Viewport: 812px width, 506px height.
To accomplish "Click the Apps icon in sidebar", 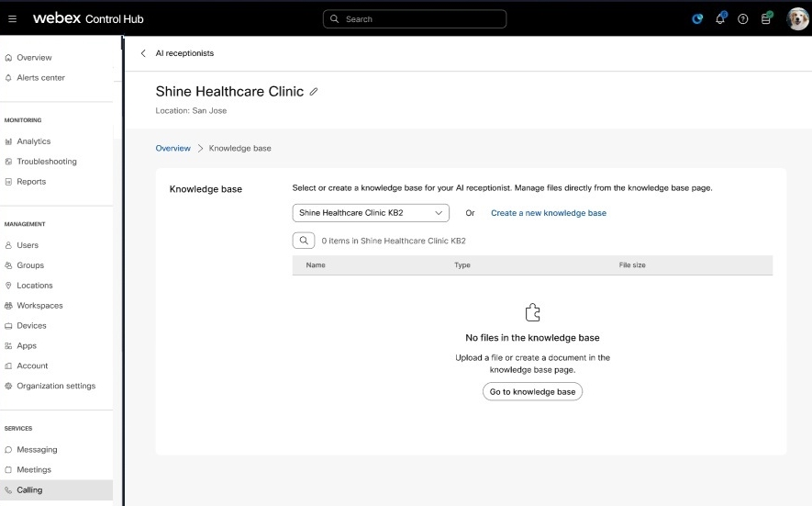I will click(8, 346).
